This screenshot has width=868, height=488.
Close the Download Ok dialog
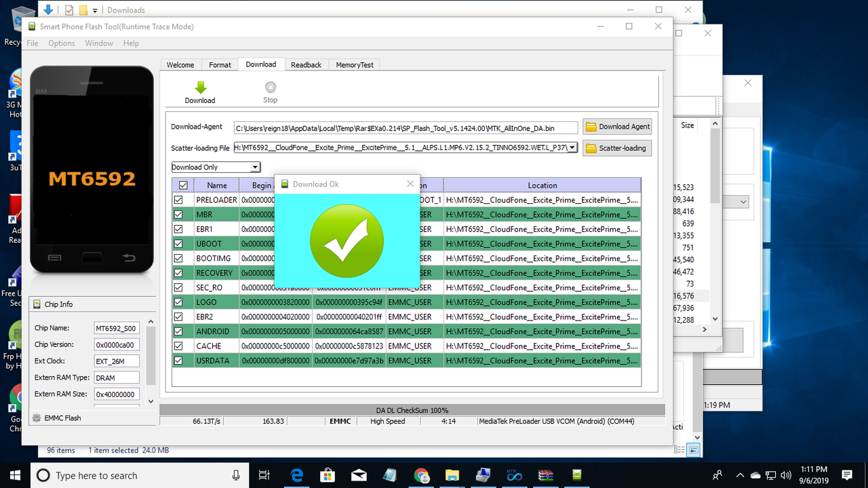click(410, 184)
